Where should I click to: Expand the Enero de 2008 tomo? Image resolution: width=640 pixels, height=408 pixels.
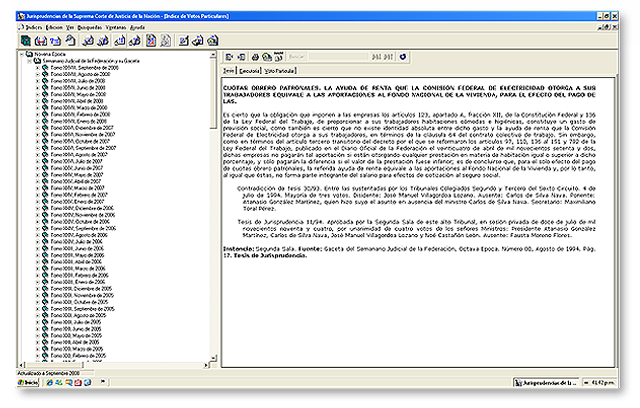click(x=38, y=121)
